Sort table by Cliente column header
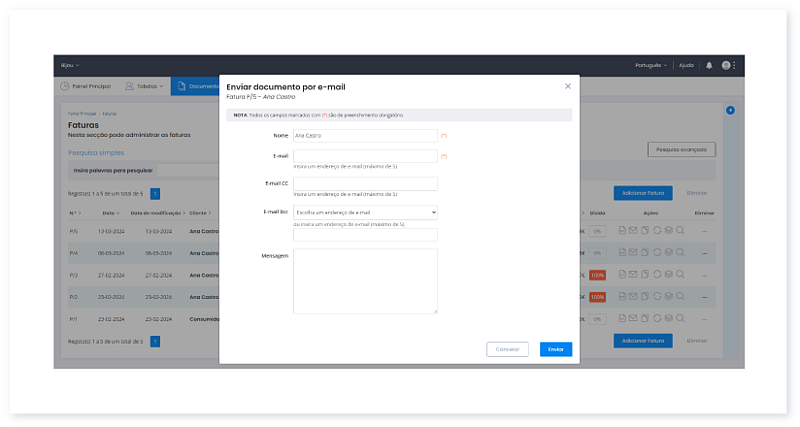 200,213
